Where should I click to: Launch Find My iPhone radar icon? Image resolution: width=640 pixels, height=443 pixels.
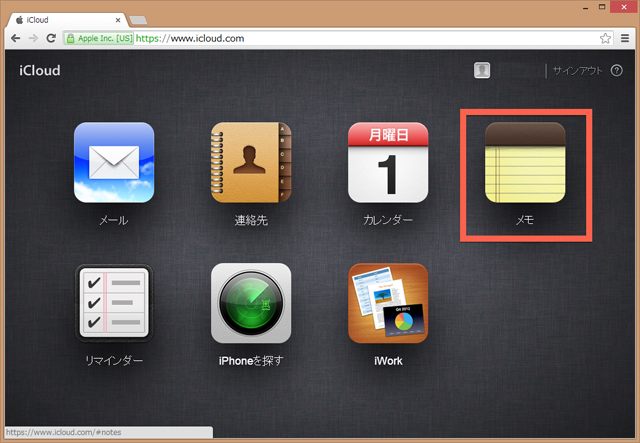[x=251, y=303]
